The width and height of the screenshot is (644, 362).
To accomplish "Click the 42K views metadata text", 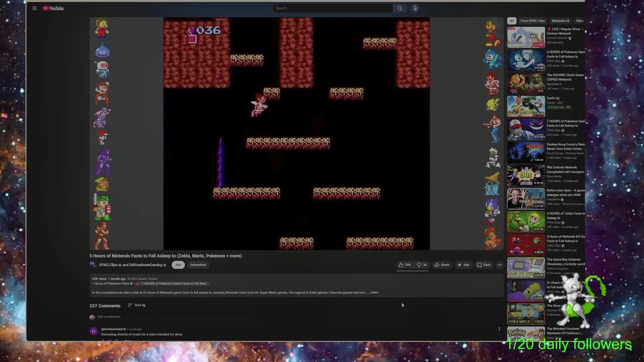I will (x=99, y=279).
